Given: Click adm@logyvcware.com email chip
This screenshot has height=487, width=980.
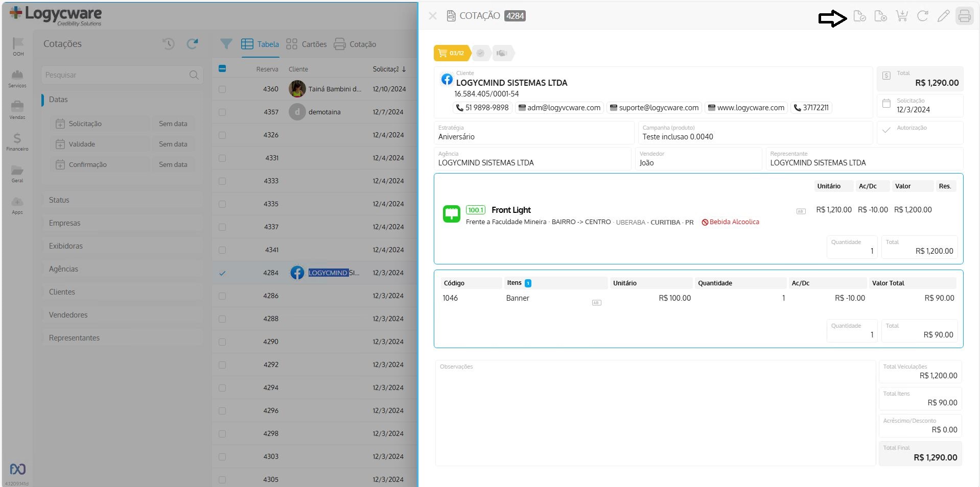Looking at the screenshot, I should pos(559,108).
